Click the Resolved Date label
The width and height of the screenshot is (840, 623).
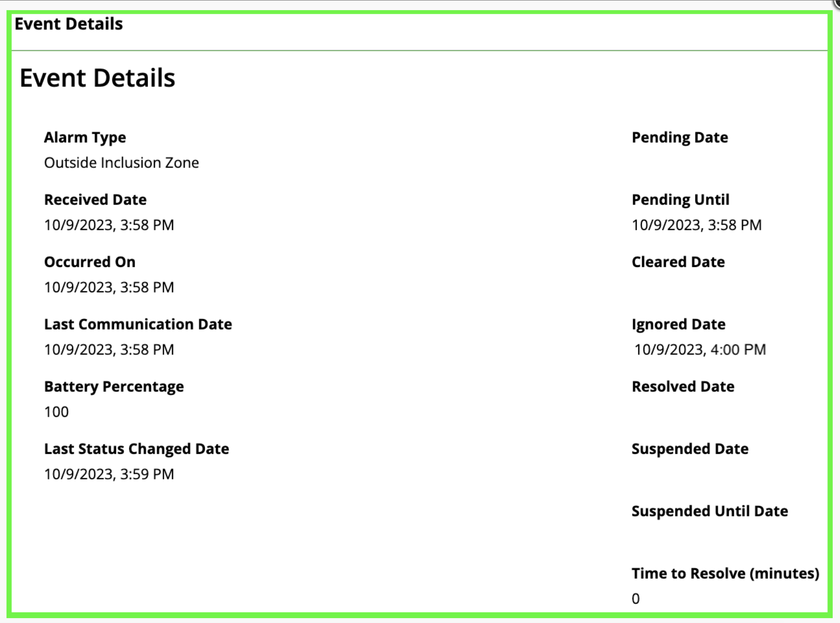[683, 387]
